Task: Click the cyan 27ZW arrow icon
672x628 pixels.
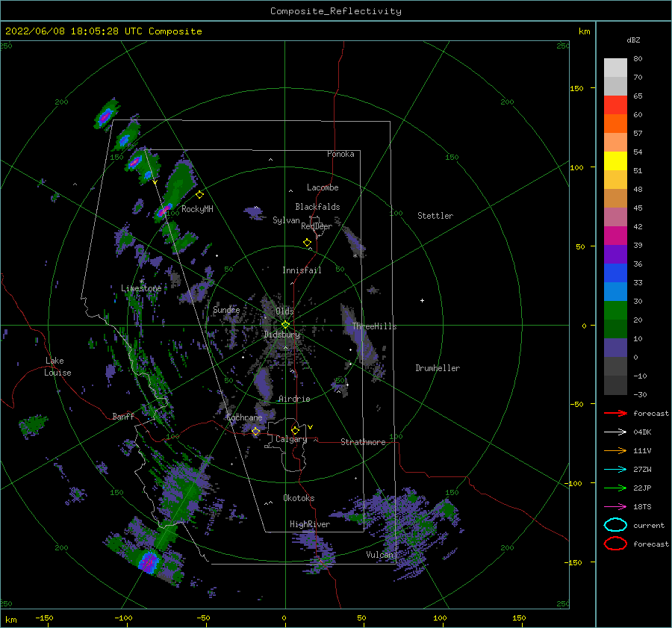Action: point(615,470)
